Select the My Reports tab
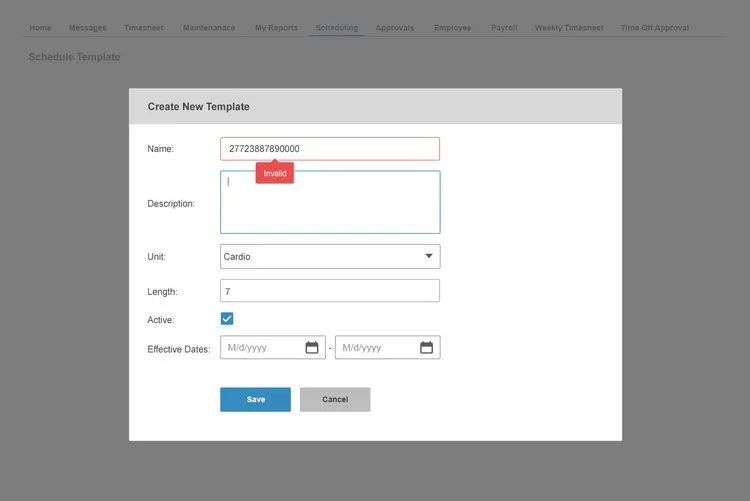This screenshot has width=750, height=501. click(x=276, y=28)
